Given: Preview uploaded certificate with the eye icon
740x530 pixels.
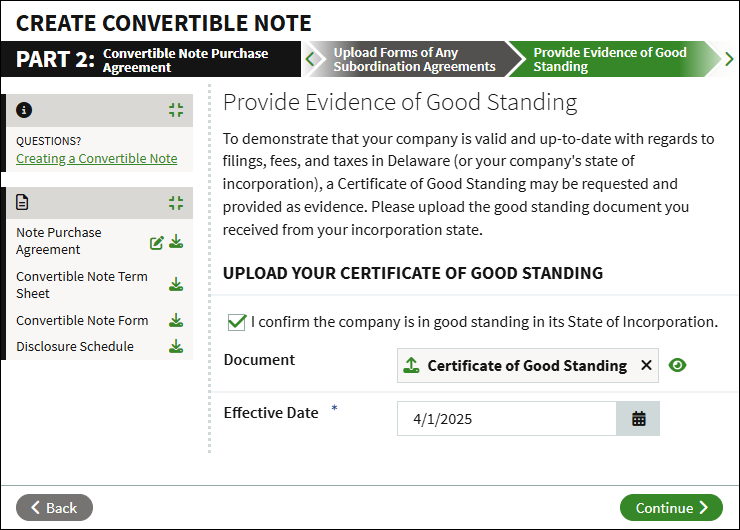Looking at the screenshot, I should (677, 365).
